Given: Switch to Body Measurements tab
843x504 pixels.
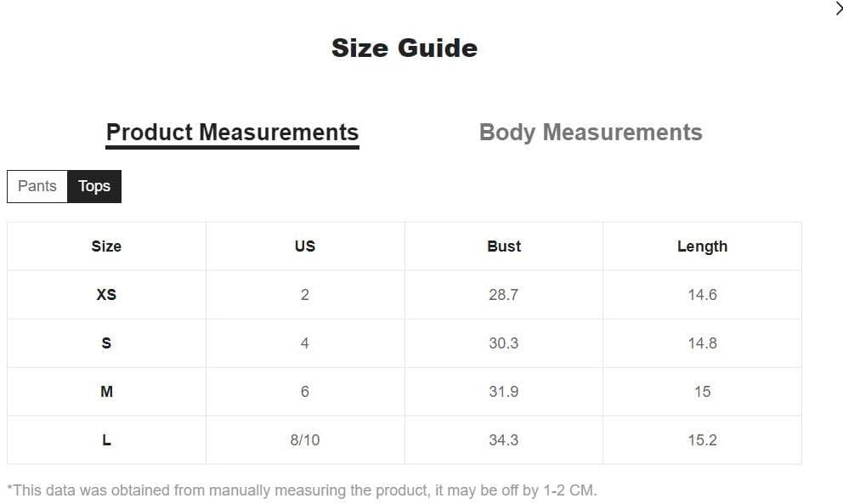Looking at the screenshot, I should coord(591,133).
